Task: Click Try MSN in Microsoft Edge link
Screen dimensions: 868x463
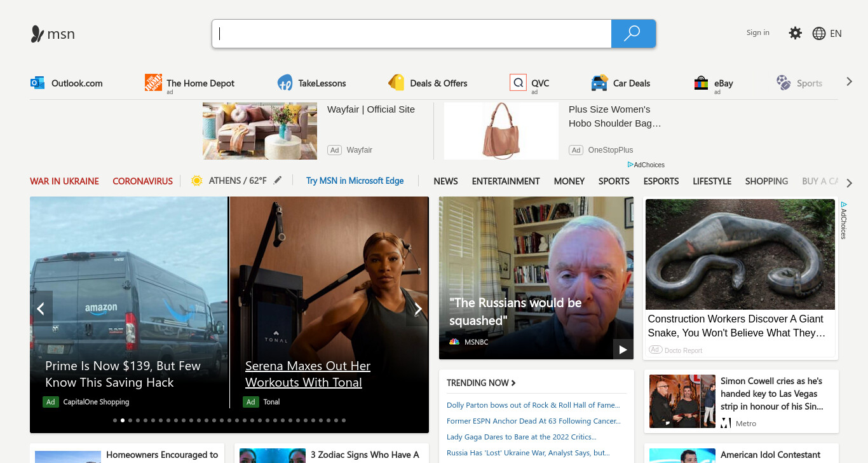Action: point(355,181)
